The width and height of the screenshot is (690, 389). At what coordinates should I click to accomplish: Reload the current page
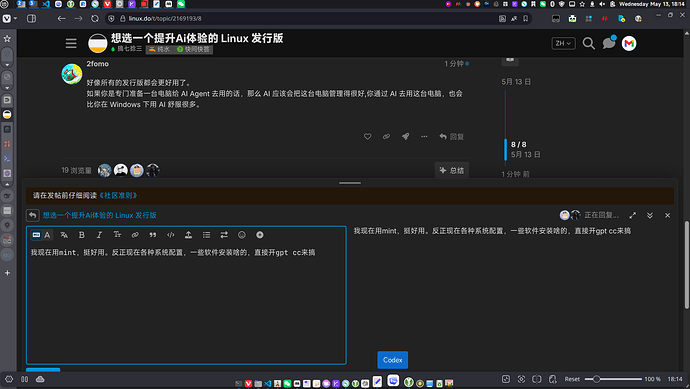point(95,18)
